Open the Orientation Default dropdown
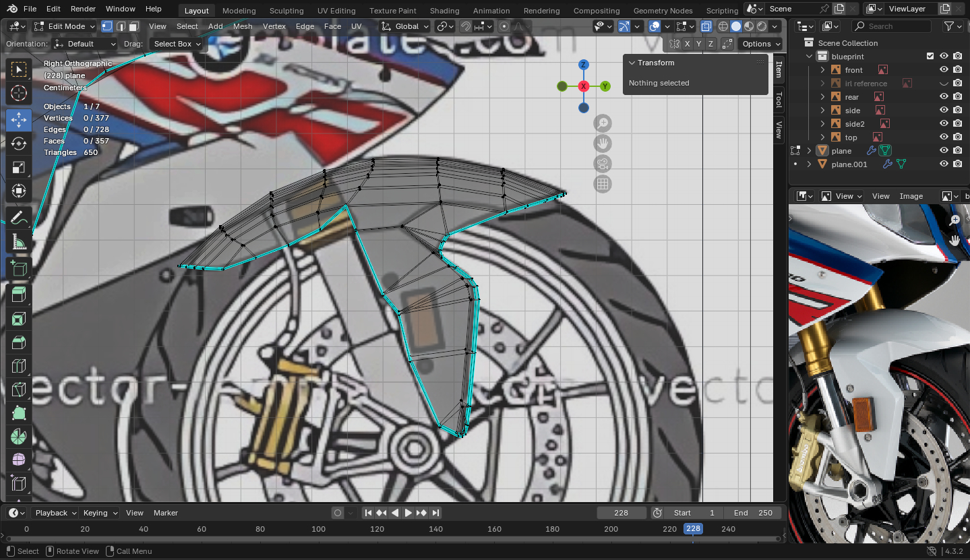The height and width of the screenshot is (560, 970). pyautogui.click(x=85, y=44)
